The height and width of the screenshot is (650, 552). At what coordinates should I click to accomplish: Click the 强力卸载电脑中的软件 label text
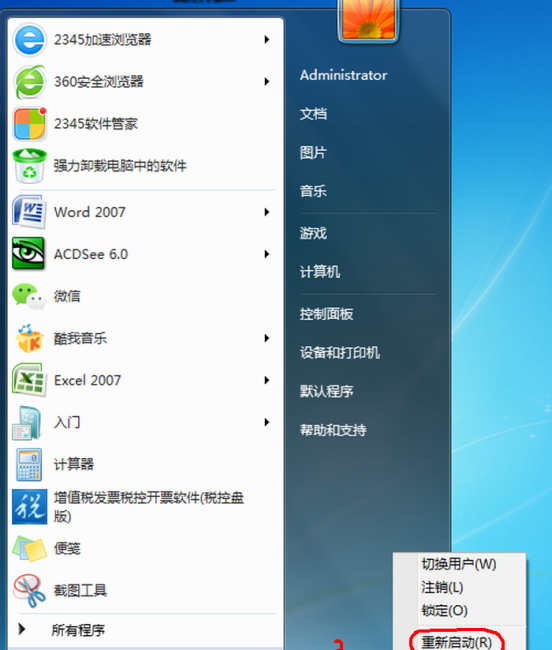(120, 166)
